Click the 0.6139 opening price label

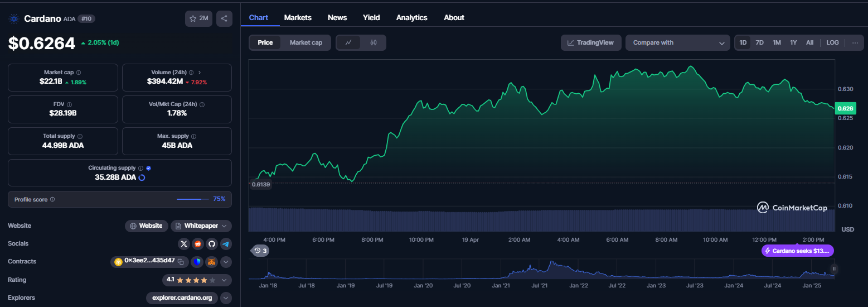(260, 184)
